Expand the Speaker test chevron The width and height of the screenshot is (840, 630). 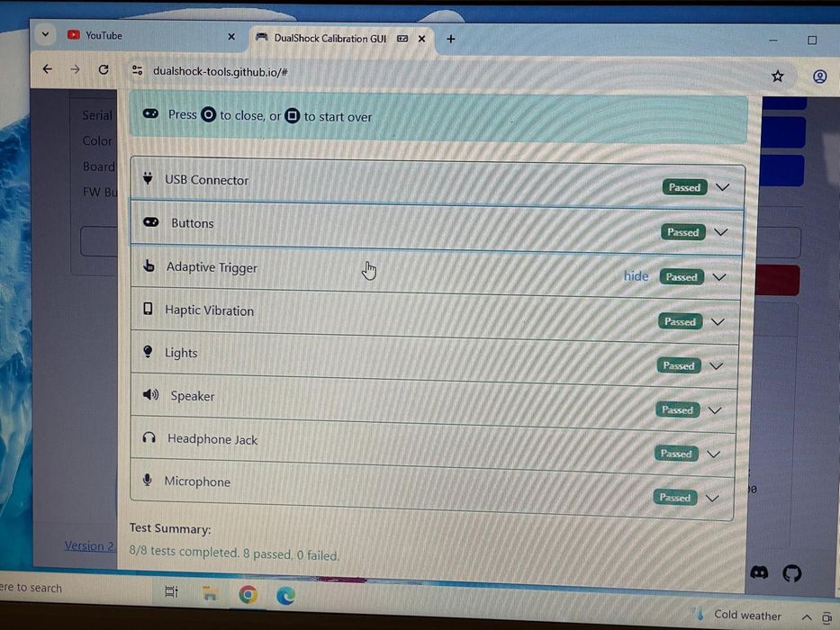pyautogui.click(x=715, y=410)
